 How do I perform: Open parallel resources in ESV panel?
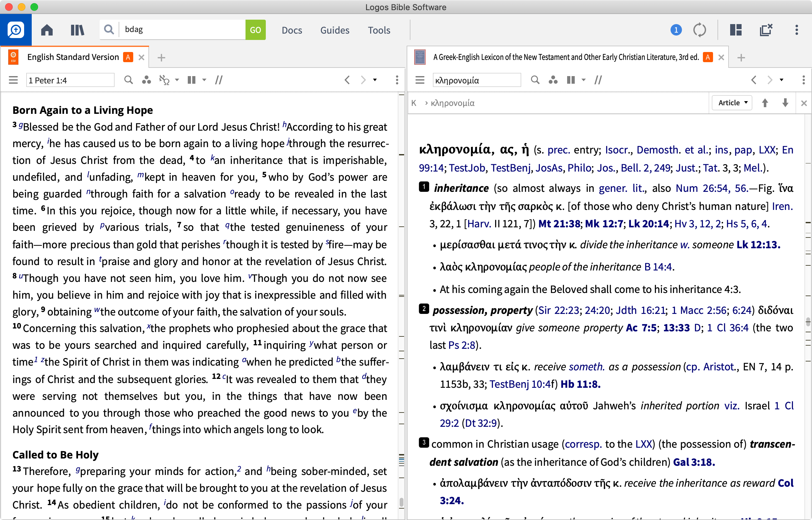[192, 80]
